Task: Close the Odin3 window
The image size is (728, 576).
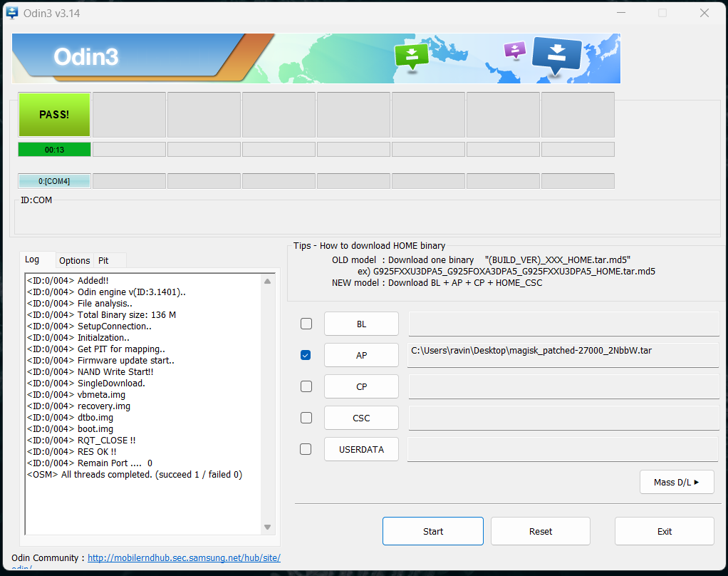Action: tap(704, 13)
